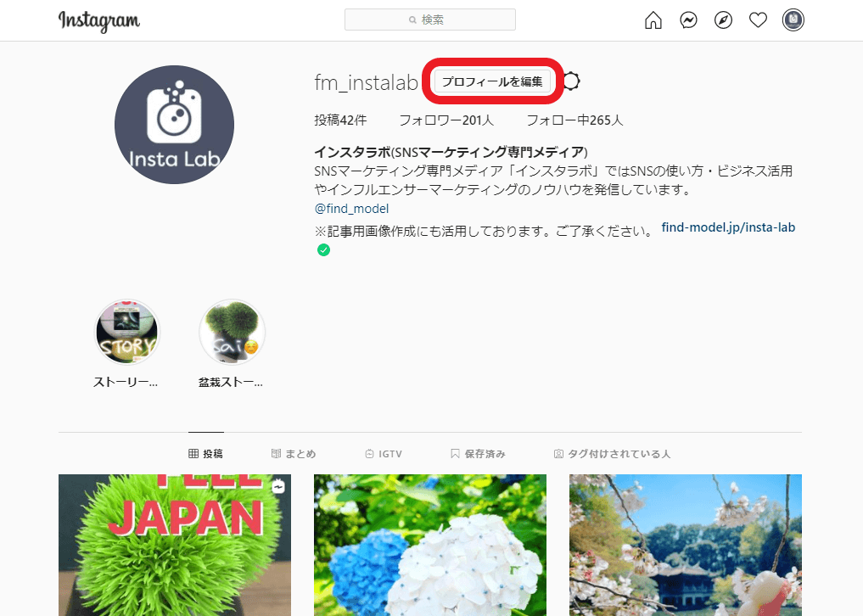The width and height of the screenshot is (863, 616).
Task: Click the 検索 search input field
Action: pyautogui.click(x=430, y=19)
